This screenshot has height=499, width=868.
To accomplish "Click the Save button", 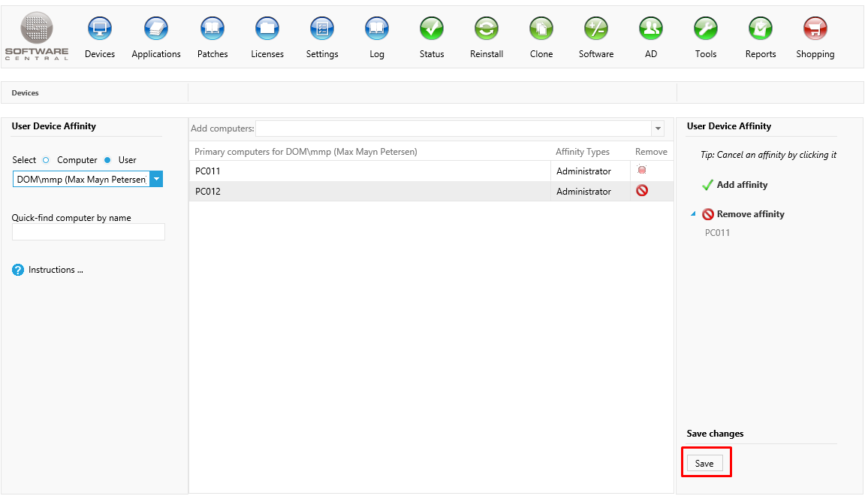I will click(704, 464).
